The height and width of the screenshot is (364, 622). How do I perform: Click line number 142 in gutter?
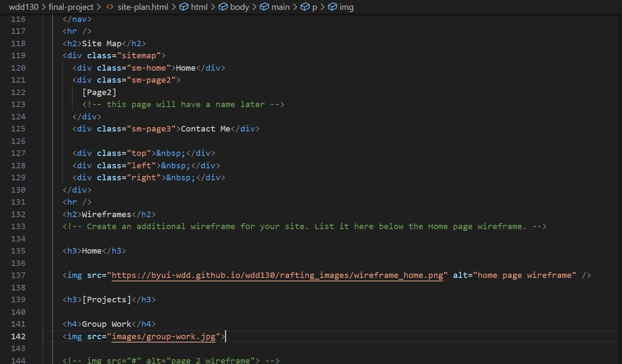tap(18, 337)
